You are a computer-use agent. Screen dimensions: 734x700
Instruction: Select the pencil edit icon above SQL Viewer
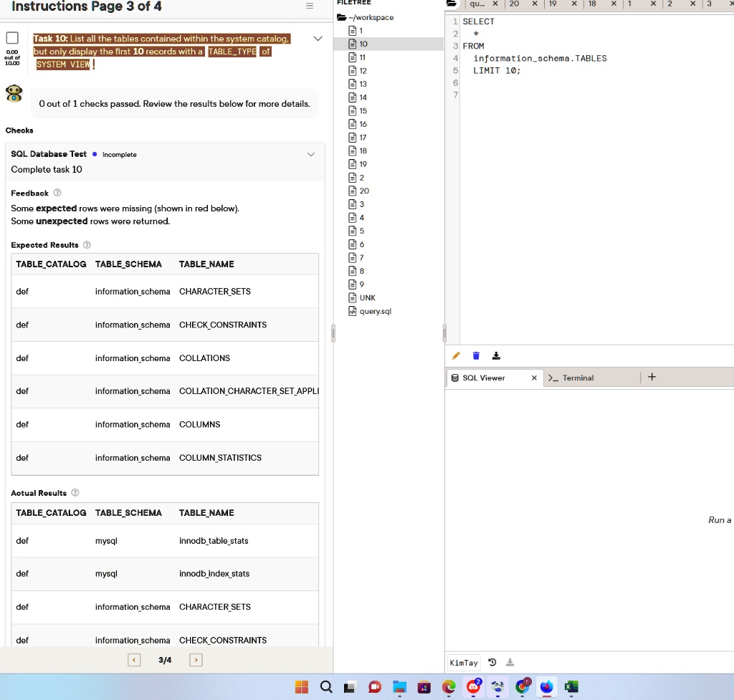457,355
